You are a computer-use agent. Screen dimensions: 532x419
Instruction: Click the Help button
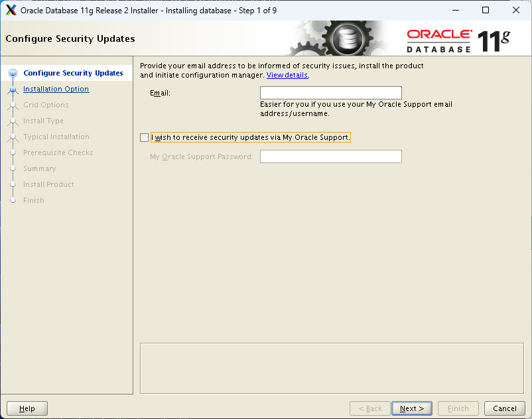tap(27, 408)
